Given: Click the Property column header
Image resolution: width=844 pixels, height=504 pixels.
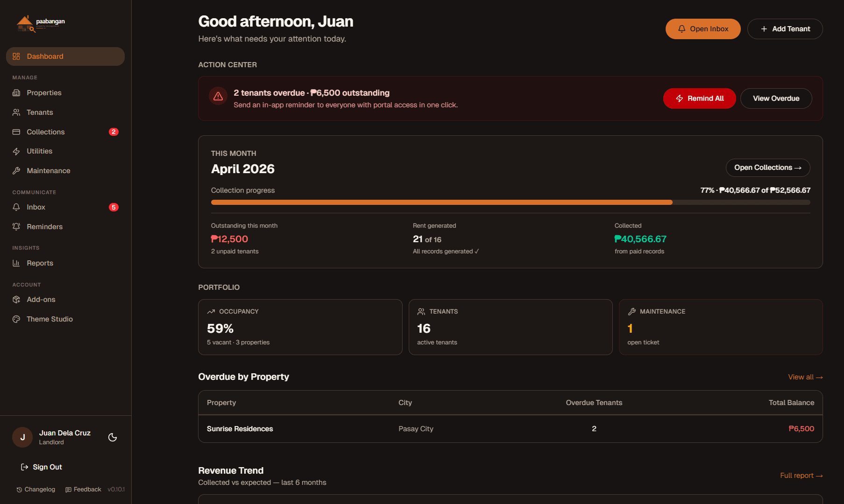Looking at the screenshot, I should click(221, 403).
